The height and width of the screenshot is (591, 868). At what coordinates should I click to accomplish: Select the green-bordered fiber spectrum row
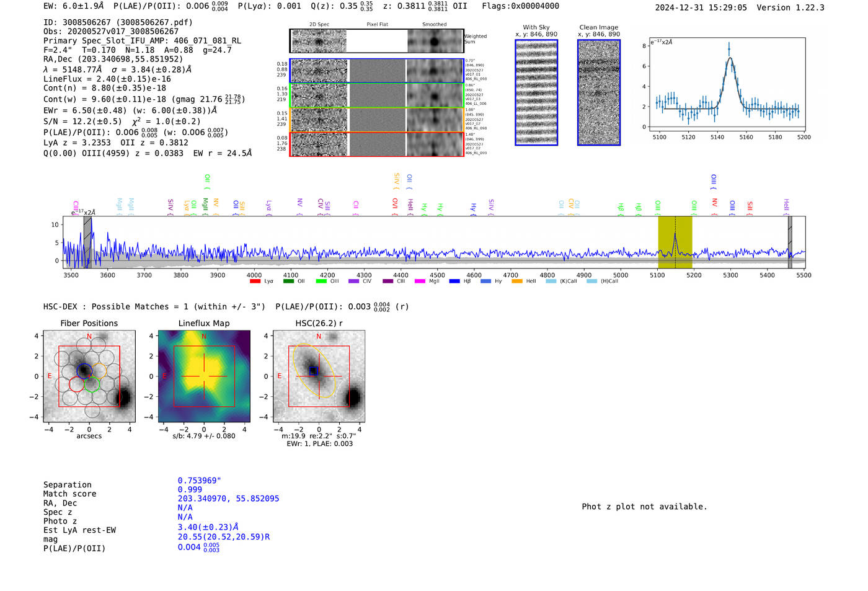coord(377,96)
